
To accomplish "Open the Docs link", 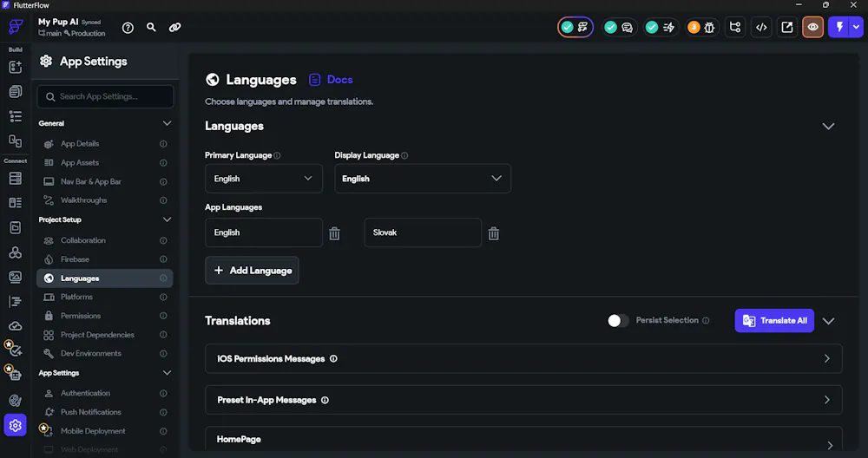I will 331,80.
